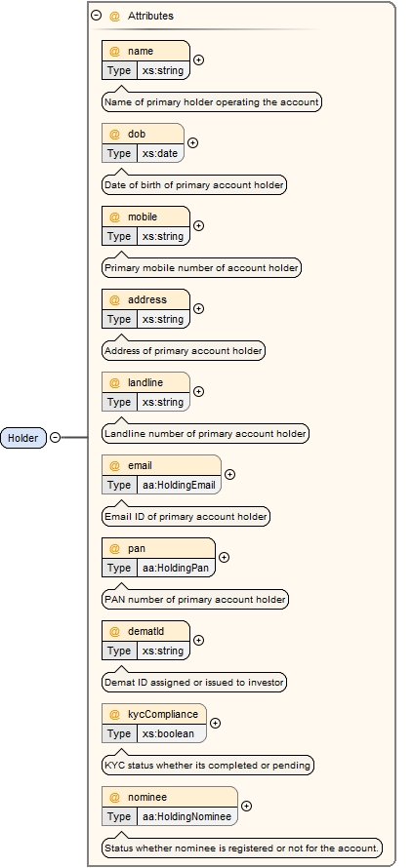This screenshot has height=868, width=413.
Task: Expand the mobile attribute plus icon
Action: point(198,226)
